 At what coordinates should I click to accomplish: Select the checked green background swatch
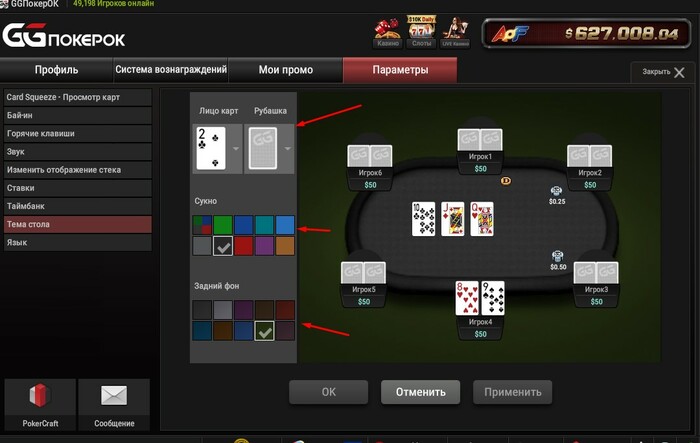point(264,331)
